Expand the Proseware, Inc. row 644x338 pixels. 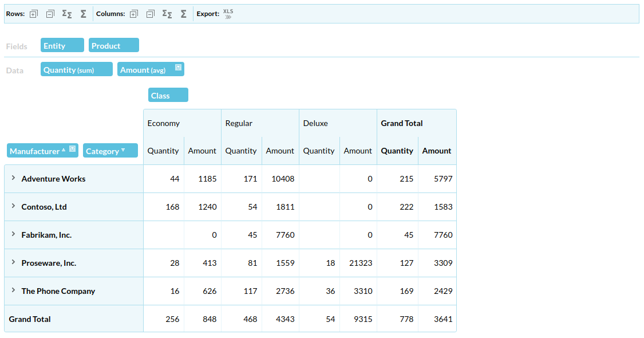click(x=13, y=262)
